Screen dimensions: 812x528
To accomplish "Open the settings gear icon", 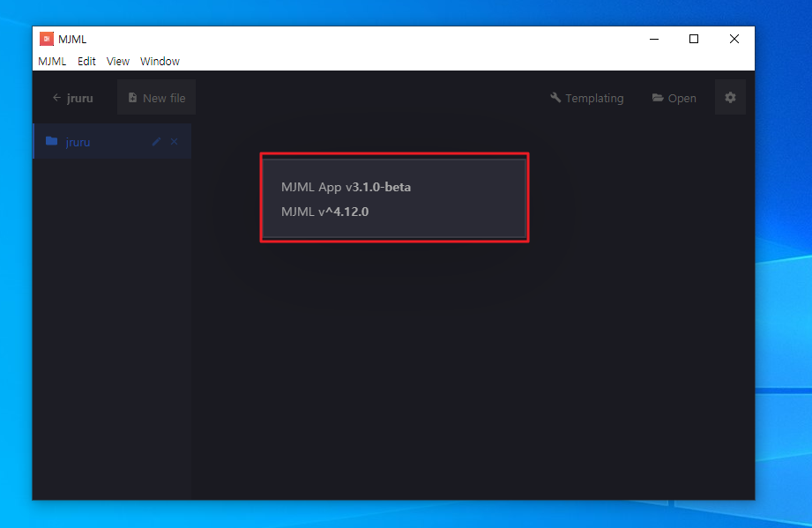I will [x=730, y=97].
